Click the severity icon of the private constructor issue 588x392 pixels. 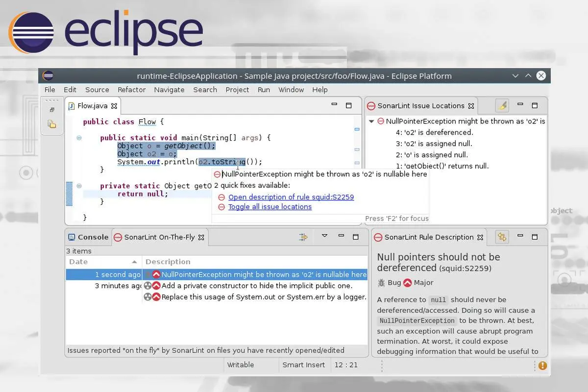[156, 286]
